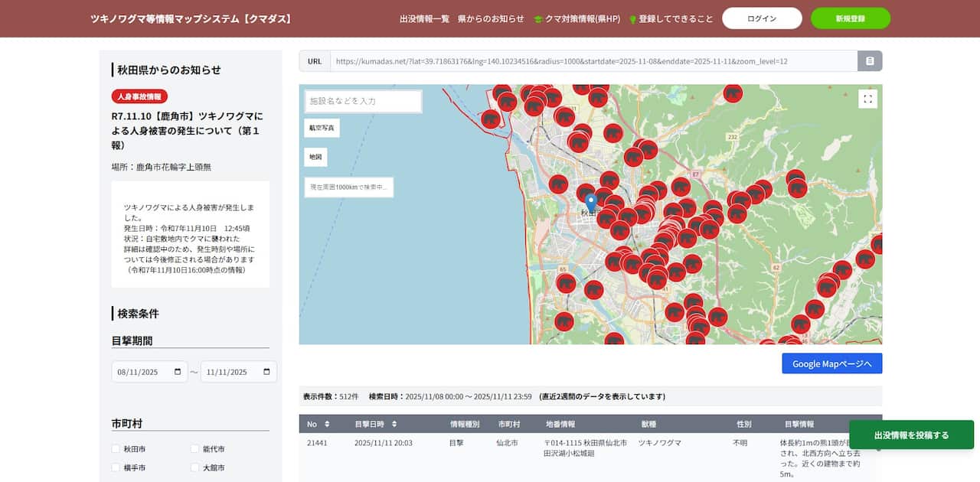980x482 pixels.
Task: Toggle fullscreen map view
Action: (867, 99)
